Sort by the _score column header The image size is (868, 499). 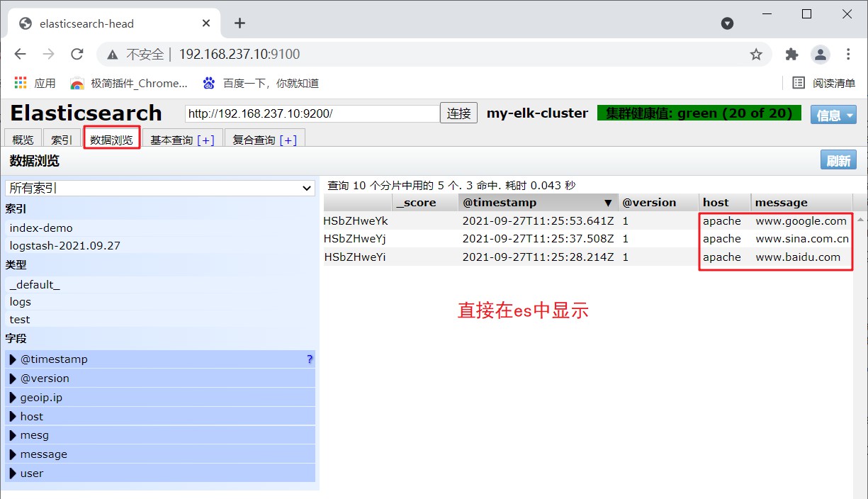click(x=425, y=203)
